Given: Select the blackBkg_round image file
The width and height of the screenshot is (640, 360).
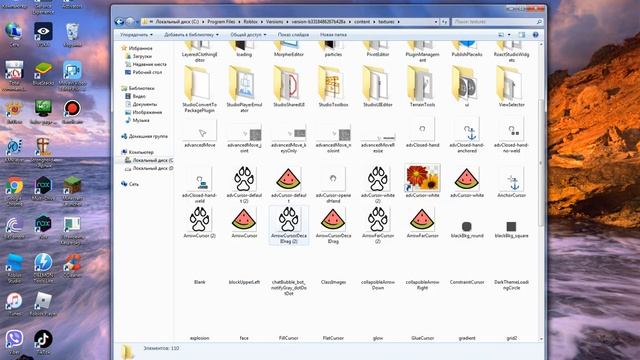Looking at the screenshot, I should pos(467,229).
